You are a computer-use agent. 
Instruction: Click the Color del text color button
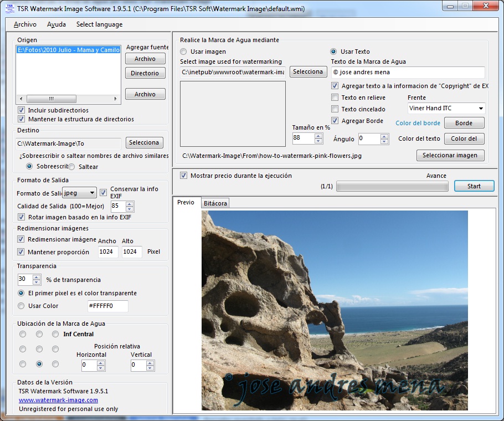[x=464, y=138]
